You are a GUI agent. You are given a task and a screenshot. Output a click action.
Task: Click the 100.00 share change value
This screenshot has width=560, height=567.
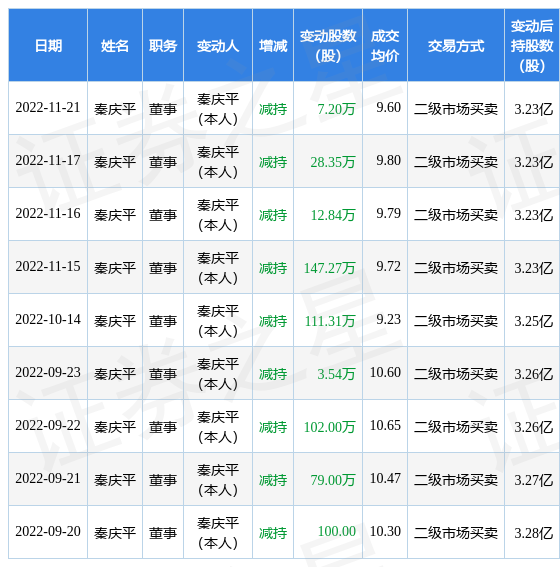(x=337, y=532)
